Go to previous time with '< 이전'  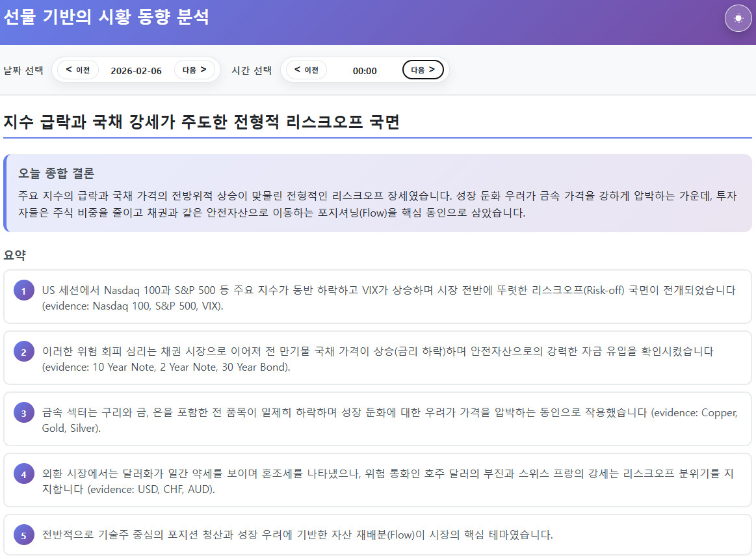coord(306,70)
